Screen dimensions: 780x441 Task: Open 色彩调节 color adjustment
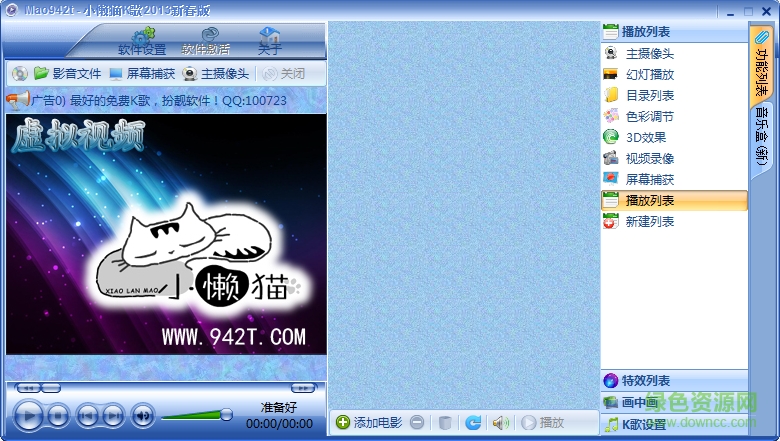pos(675,116)
